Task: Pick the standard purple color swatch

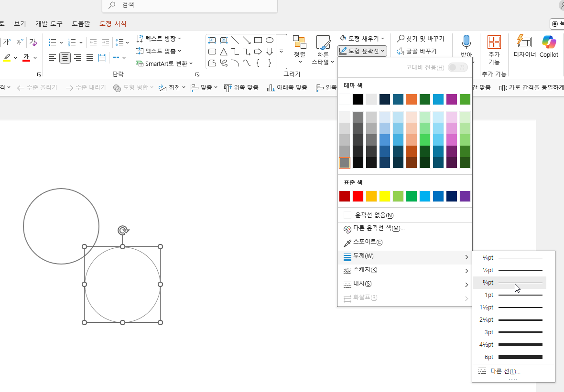Action: coord(465,196)
